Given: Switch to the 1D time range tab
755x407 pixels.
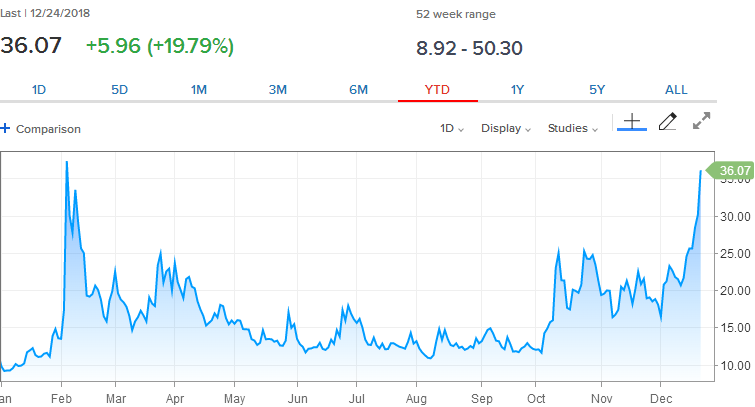Looking at the screenshot, I should click(x=39, y=90).
